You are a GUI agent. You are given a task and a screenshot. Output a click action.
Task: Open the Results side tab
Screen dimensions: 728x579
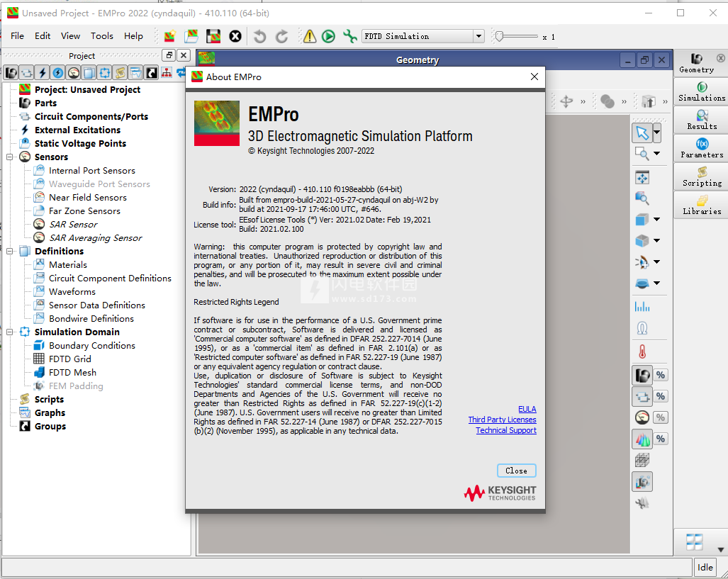pyautogui.click(x=702, y=120)
